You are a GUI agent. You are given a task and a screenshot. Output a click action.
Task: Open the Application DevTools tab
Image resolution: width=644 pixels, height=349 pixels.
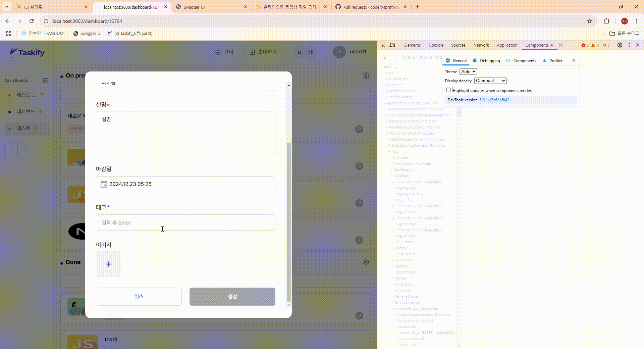(507, 45)
